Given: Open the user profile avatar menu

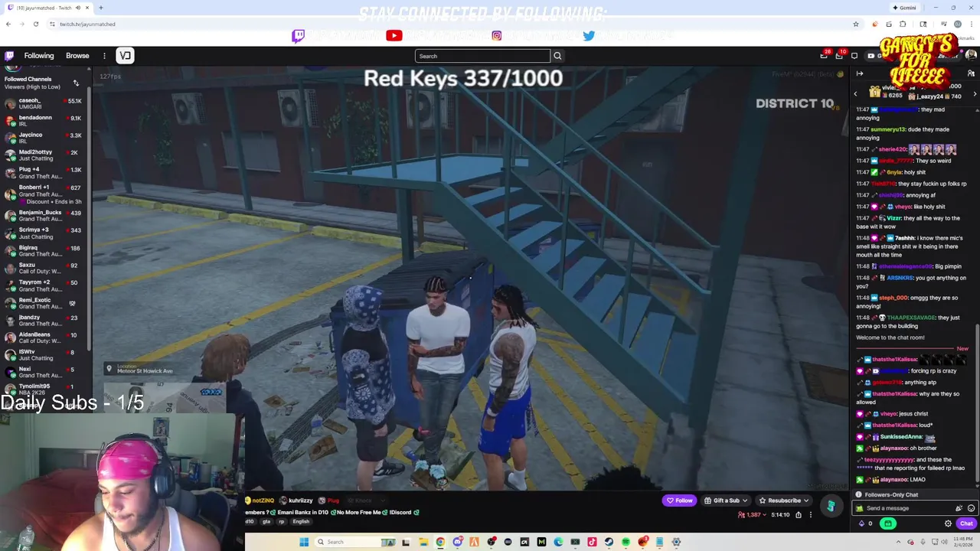Looking at the screenshot, I should coord(971,55).
